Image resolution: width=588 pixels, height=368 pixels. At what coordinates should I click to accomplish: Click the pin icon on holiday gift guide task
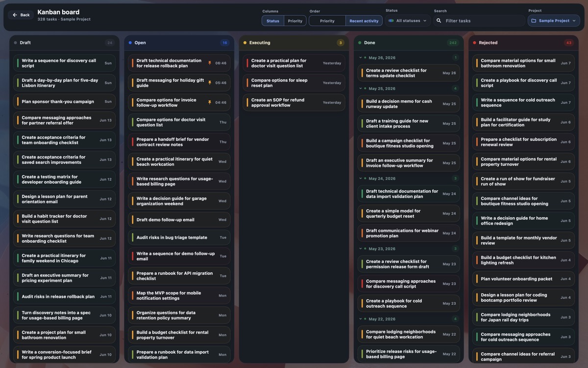point(210,82)
